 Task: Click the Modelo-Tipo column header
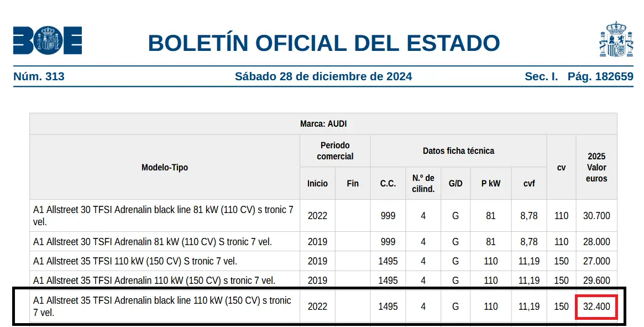164,167
